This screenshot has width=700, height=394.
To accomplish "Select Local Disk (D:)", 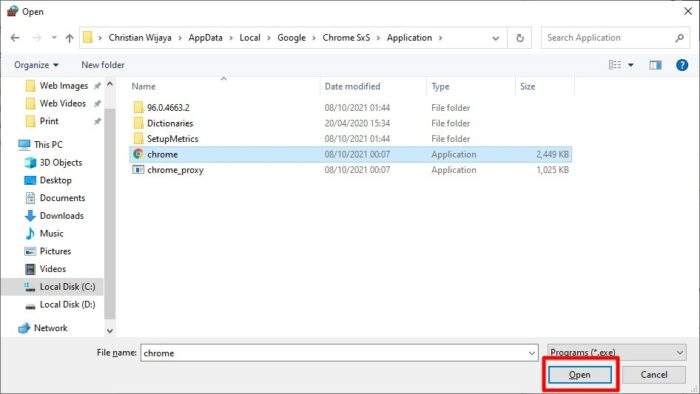I will [x=67, y=305].
